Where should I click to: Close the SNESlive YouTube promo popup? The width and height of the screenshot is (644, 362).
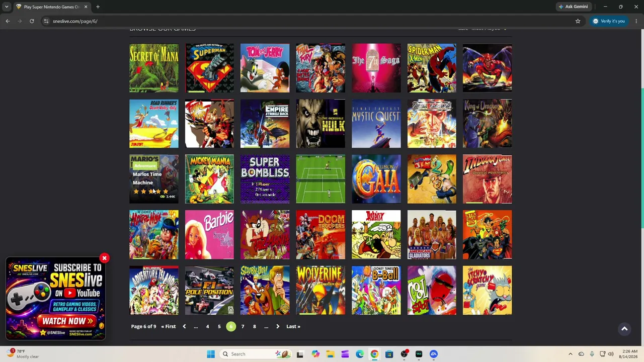click(104, 258)
